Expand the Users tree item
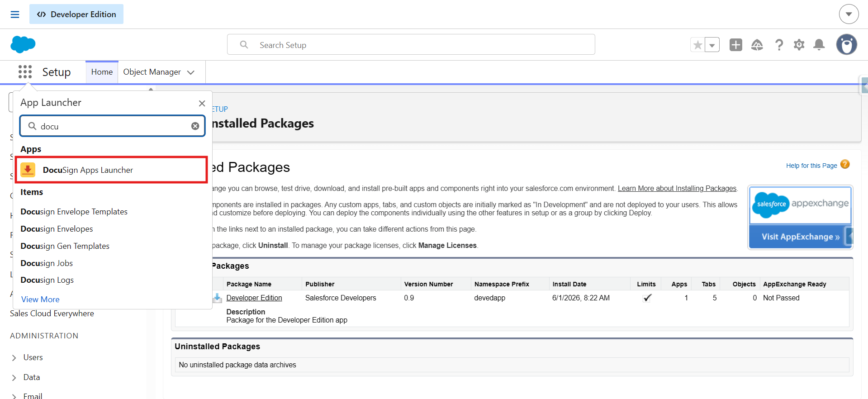This screenshot has width=868, height=399. coord(14,358)
